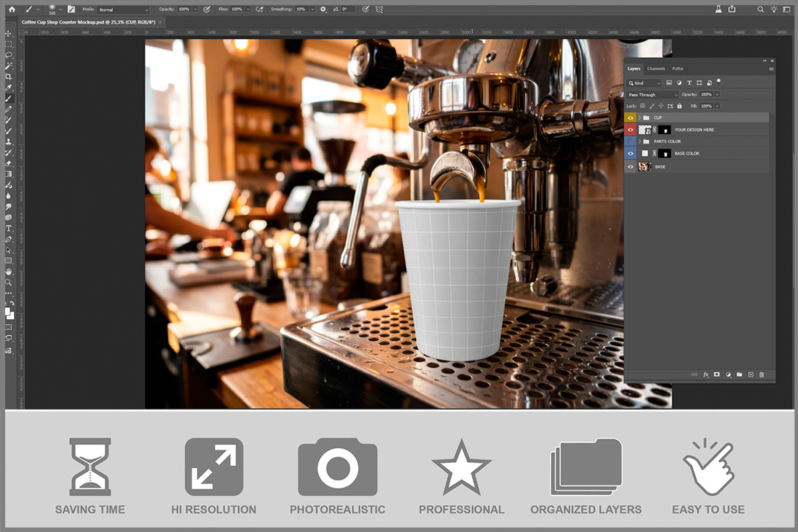The width and height of the screenshot is (798, 532).
Task: Toggle lock position icon
Action: (661, 106)
